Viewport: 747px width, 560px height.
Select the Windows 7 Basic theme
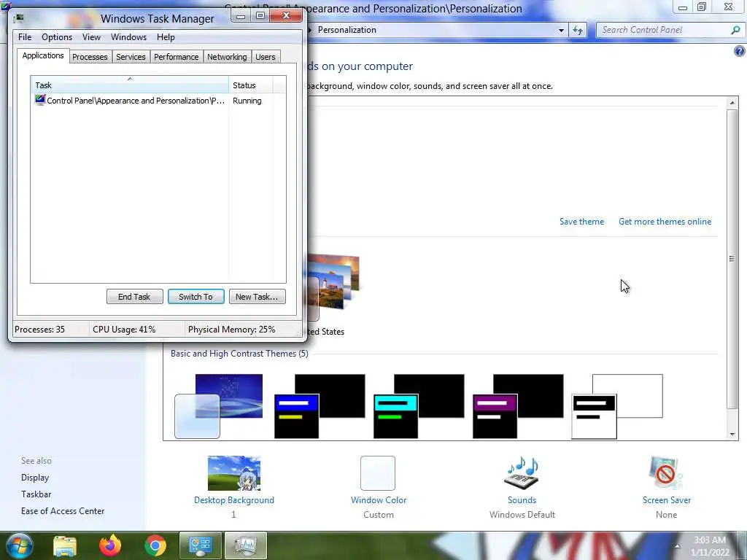coord(219,406)
